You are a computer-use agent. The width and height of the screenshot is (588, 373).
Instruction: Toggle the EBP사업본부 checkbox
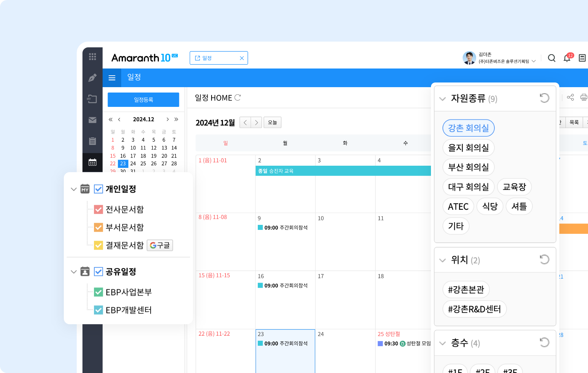(98, 292)
